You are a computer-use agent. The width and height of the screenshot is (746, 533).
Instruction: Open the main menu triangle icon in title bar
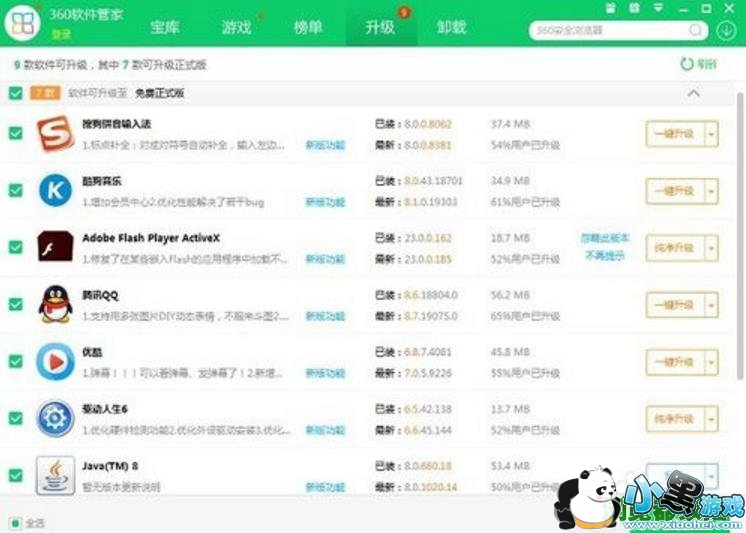coord(658,8)
